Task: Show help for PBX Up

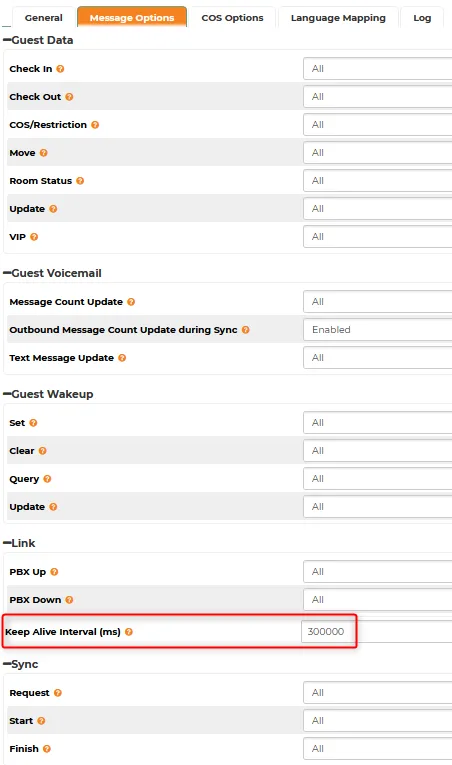Action: coord(54,572)
